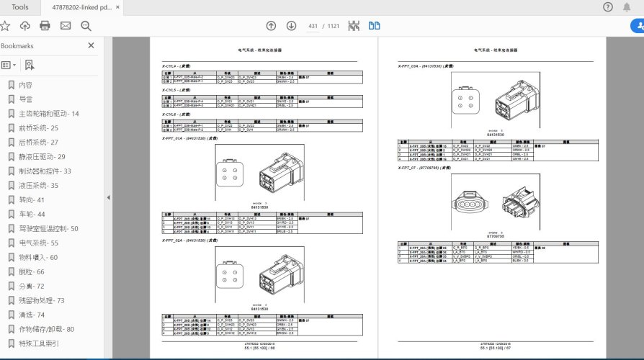Click the find bookmark icon in panel
This screenshot has width=644, height=360.
click(30, 65)
